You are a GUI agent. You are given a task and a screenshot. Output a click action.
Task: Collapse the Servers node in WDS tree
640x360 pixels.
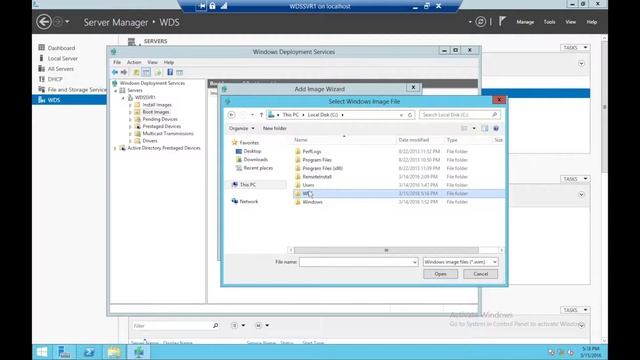[116, 91]
